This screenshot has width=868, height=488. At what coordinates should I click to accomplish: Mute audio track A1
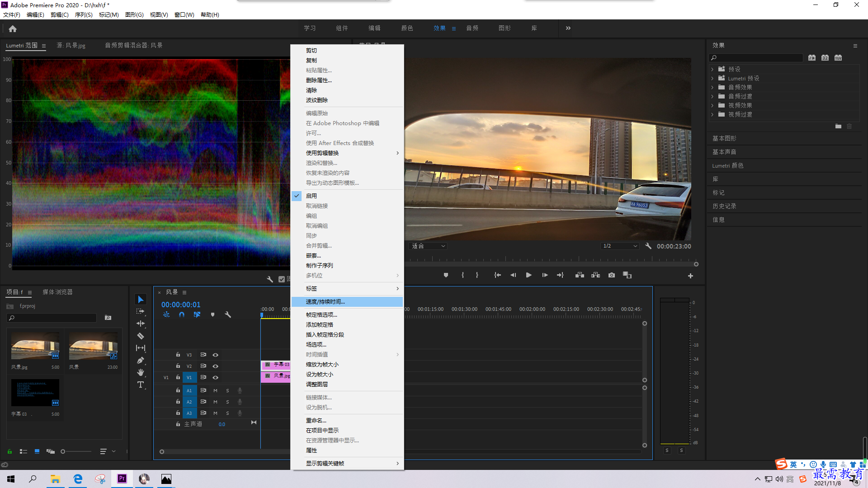pos(215,390)
